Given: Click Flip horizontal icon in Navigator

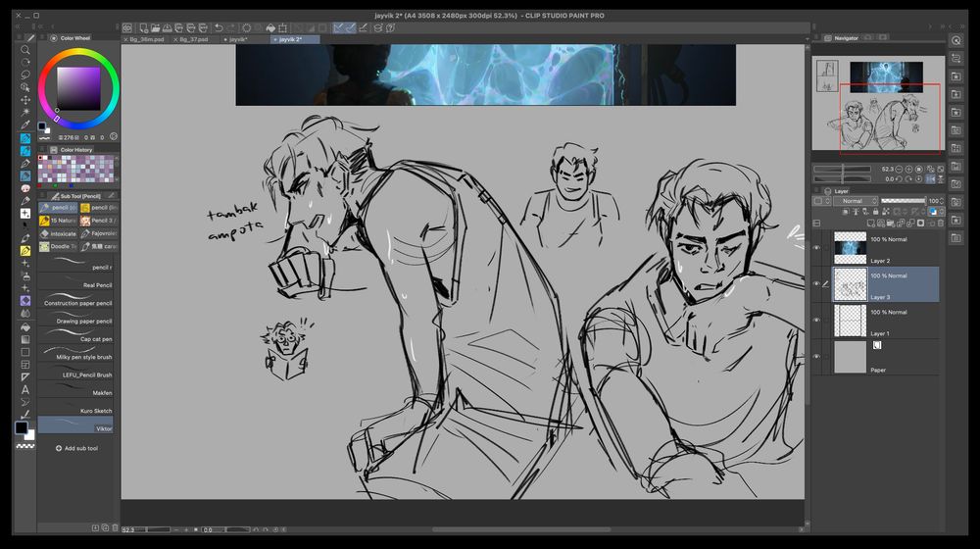Looking at the screenshot, I should (x=930, y=178).
